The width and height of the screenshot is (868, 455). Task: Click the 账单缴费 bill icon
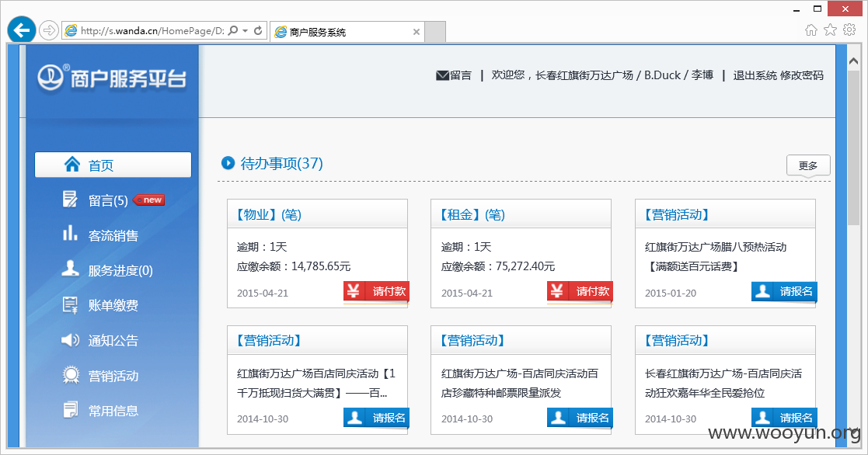[70, 304]
